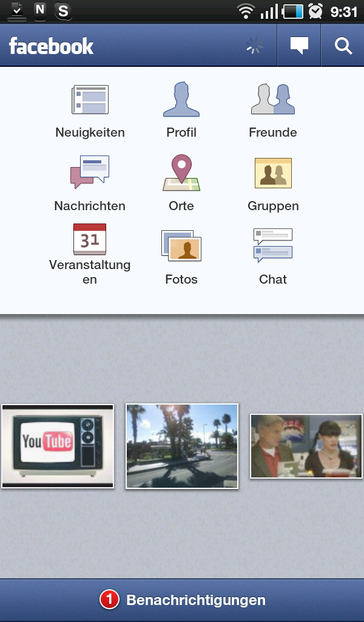
Task: Open the Fotos photos icon
Action: click(181, 245)
